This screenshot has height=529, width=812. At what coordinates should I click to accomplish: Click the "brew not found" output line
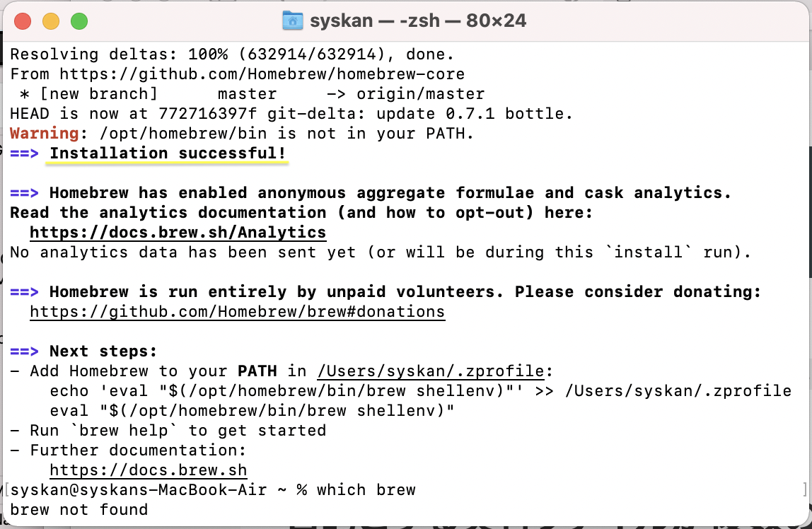click(x=79, y=510)
